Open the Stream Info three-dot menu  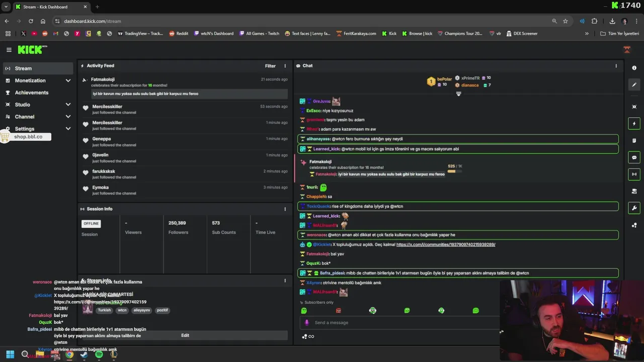[285, 281]
